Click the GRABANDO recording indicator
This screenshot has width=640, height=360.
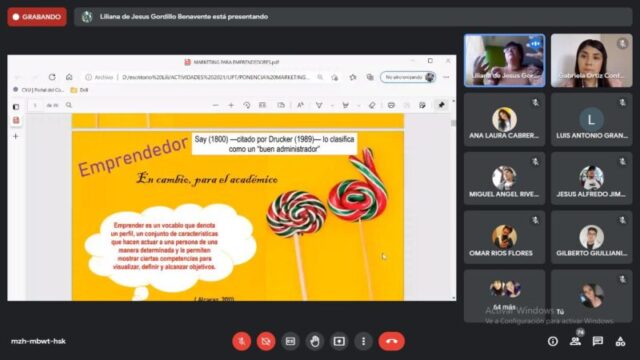[37, 17]
